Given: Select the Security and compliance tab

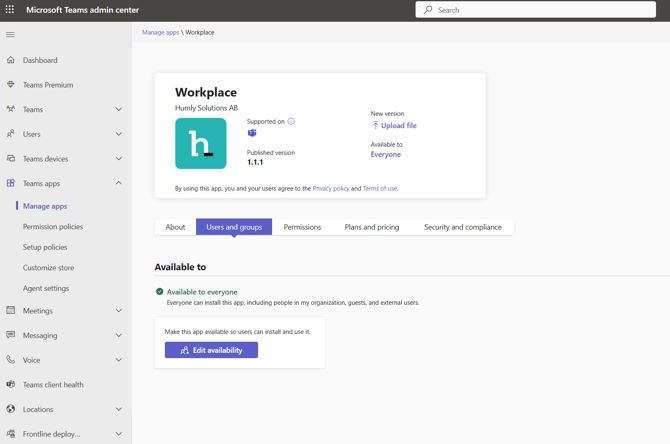Looking at the screenshot, I should (x=462, y=227).
